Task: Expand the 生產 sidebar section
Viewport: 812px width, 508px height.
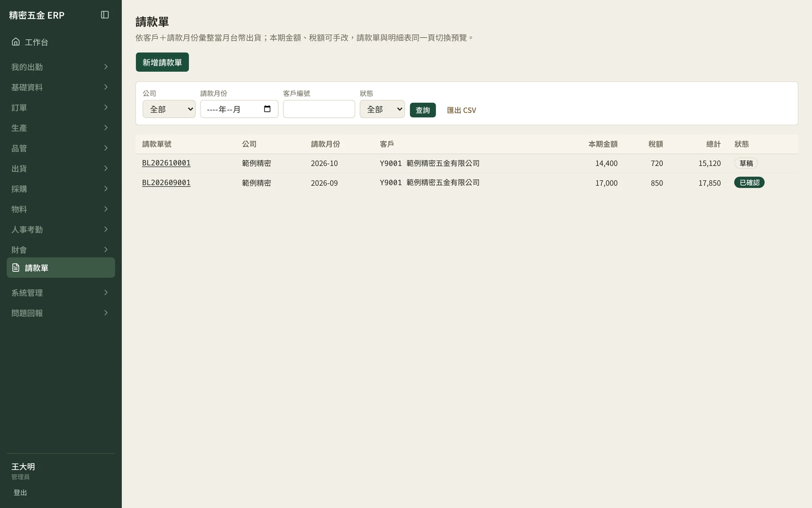Action: [x=61, y=128]
